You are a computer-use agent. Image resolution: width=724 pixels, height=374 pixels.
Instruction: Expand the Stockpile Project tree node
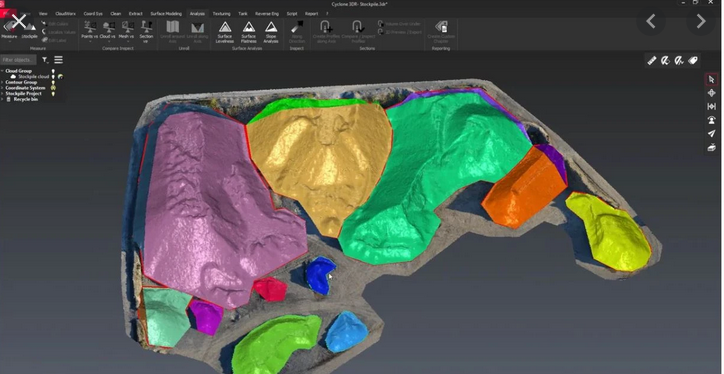[x=2, y=93]
